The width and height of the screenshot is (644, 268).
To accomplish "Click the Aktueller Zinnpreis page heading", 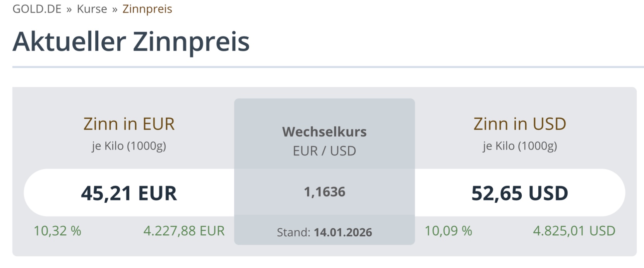I will [x=131, y=41].
